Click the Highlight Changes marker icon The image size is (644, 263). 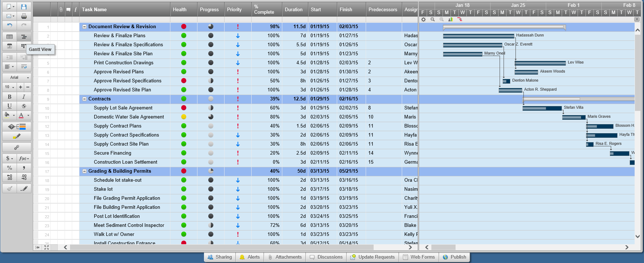pos(17,136)
